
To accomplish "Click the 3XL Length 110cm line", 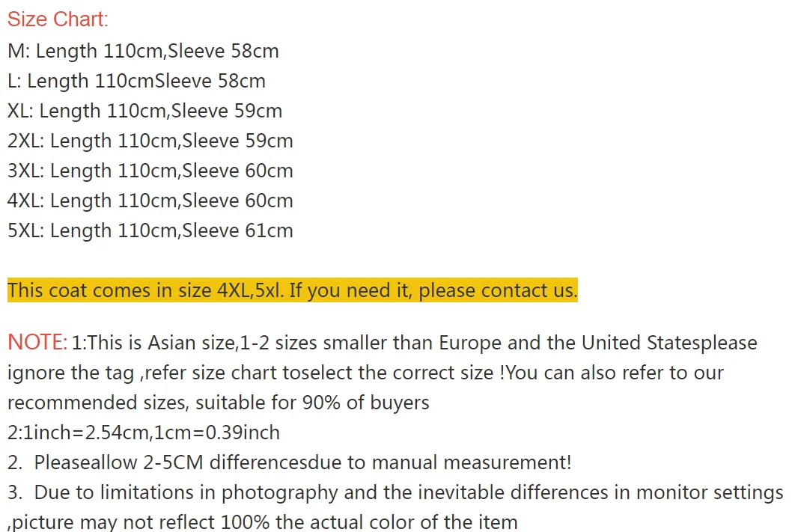I will tap(150, 171).
